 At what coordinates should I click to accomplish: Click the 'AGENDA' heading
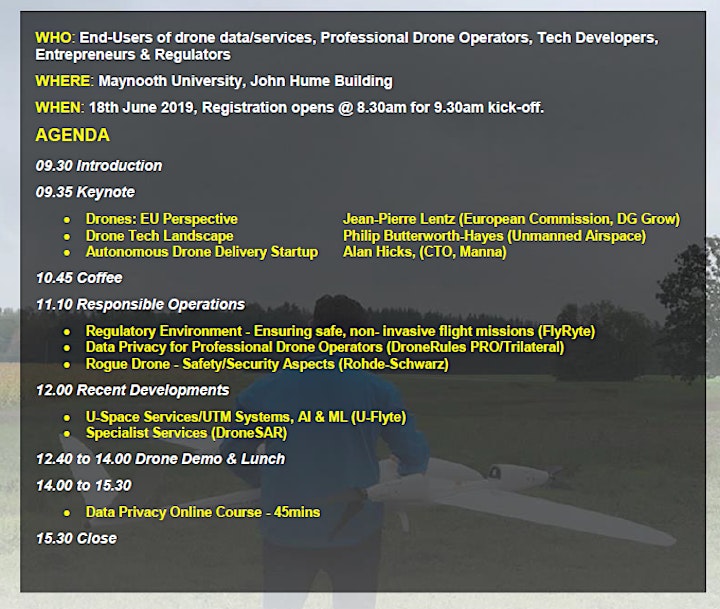click(x=73, y=135)
